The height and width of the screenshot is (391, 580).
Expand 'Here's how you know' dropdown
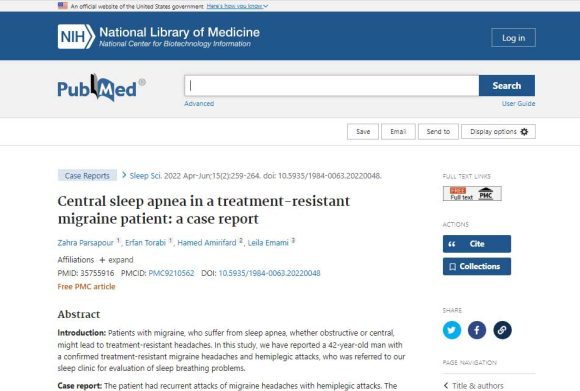coord(237,6)
